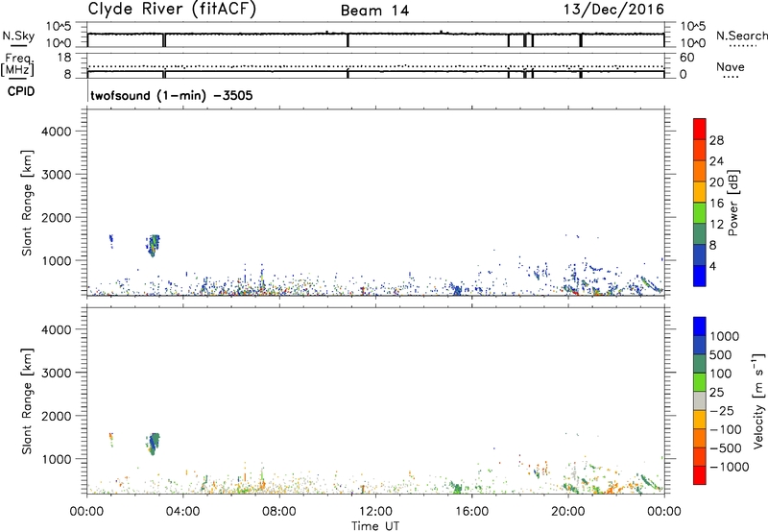Image resolution: width=768 pixels, height=532 pixels.
Task: Click the Power panel's "Slant Range [km]" label
Action: coord(27,203)
